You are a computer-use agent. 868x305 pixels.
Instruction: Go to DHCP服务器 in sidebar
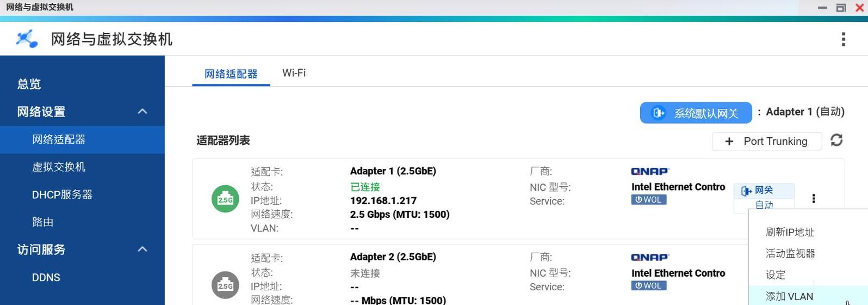62,194
